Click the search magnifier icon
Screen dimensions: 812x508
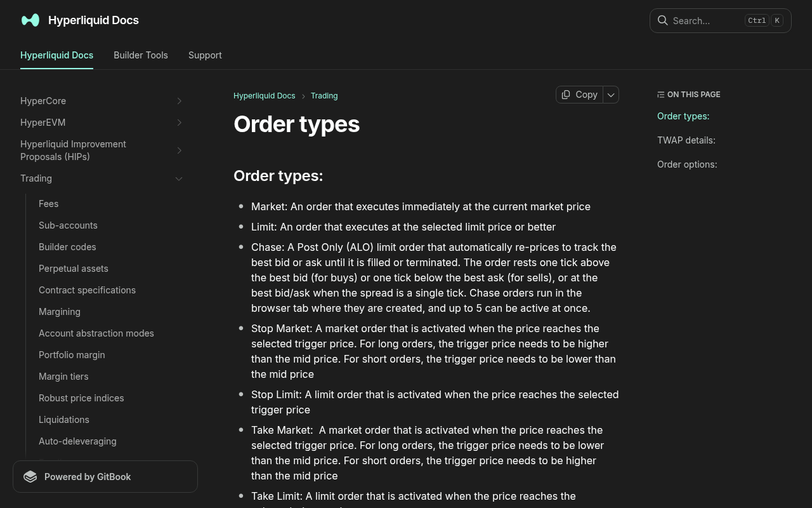tap(662, 20)
